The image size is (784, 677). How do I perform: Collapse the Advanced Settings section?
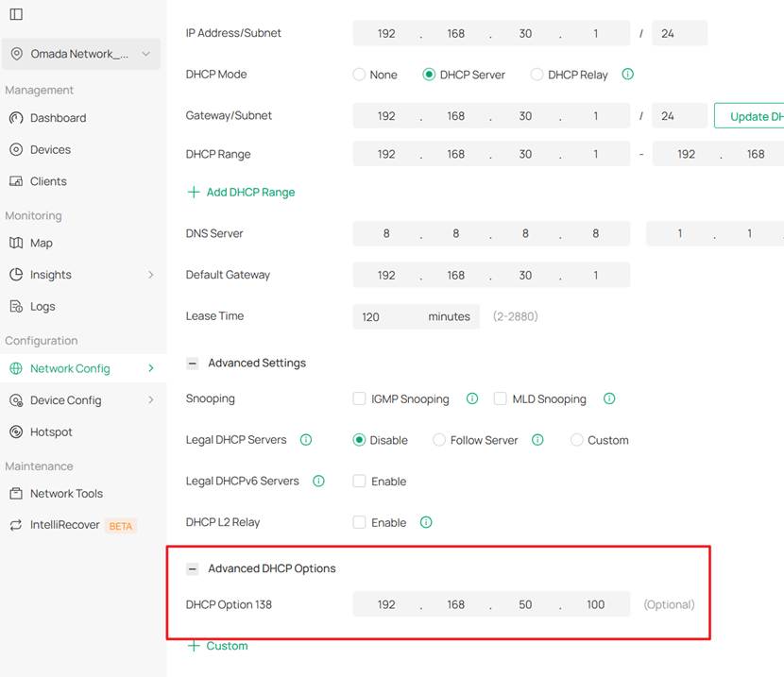(x=193, y=364)
